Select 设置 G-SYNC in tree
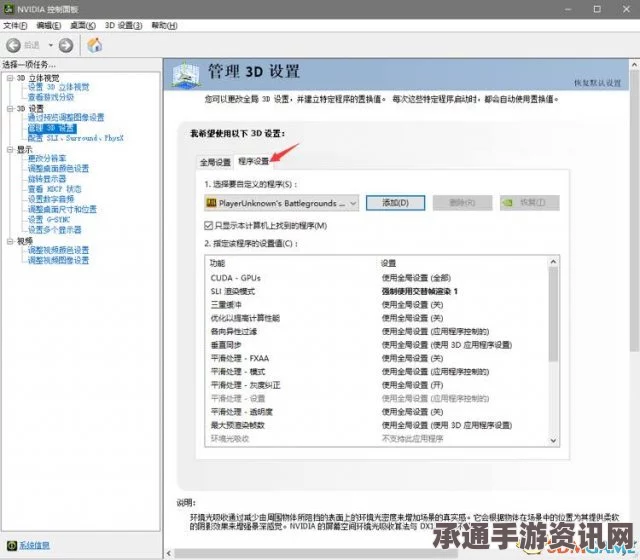Viewport: 640px width, 560px height. (49, 220)
